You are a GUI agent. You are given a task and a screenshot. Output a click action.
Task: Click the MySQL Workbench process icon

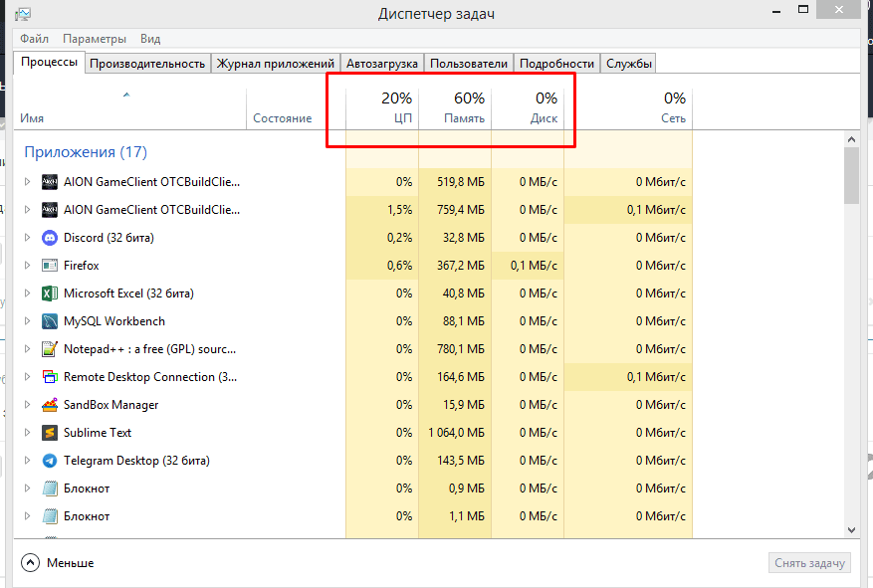50,321
